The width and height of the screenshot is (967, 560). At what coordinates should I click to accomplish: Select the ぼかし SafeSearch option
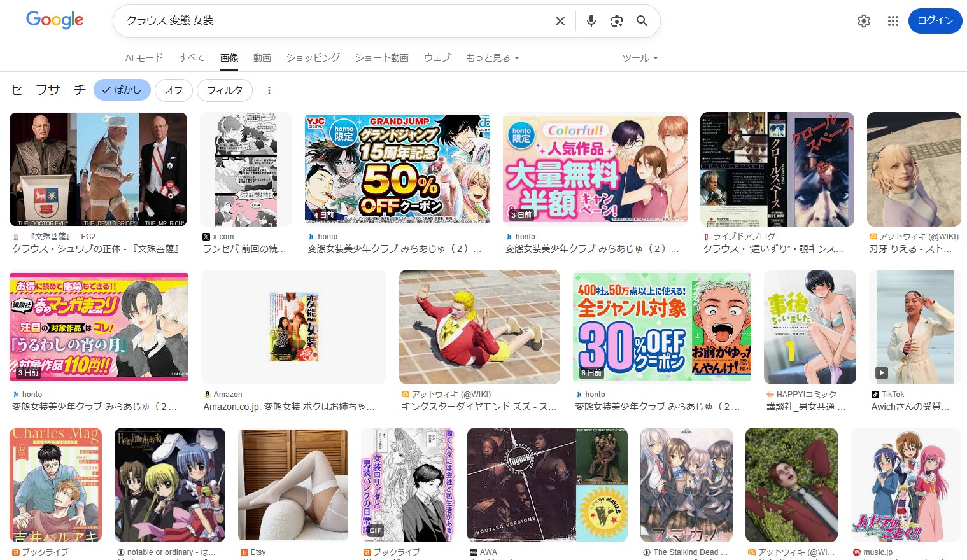coord(122,90)
